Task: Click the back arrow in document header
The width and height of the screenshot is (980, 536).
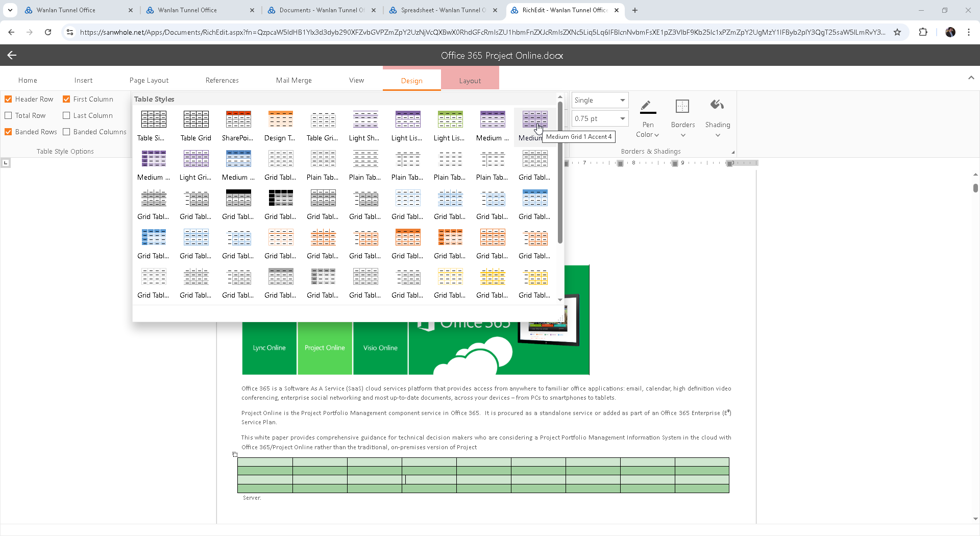Action: [12, 55]
